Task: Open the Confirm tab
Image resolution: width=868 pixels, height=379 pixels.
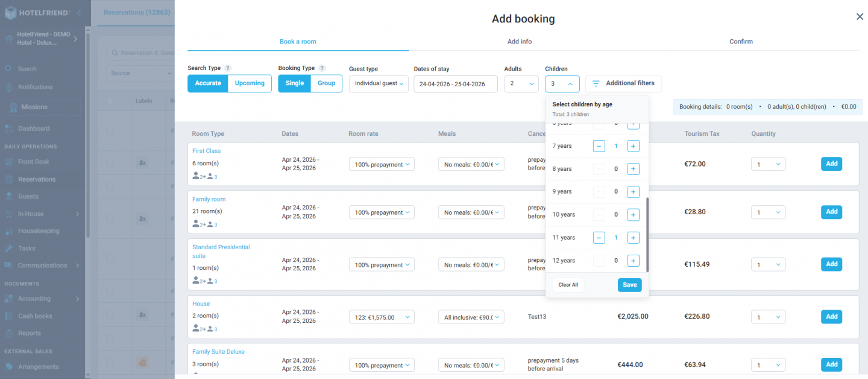Action: (741, 41)
